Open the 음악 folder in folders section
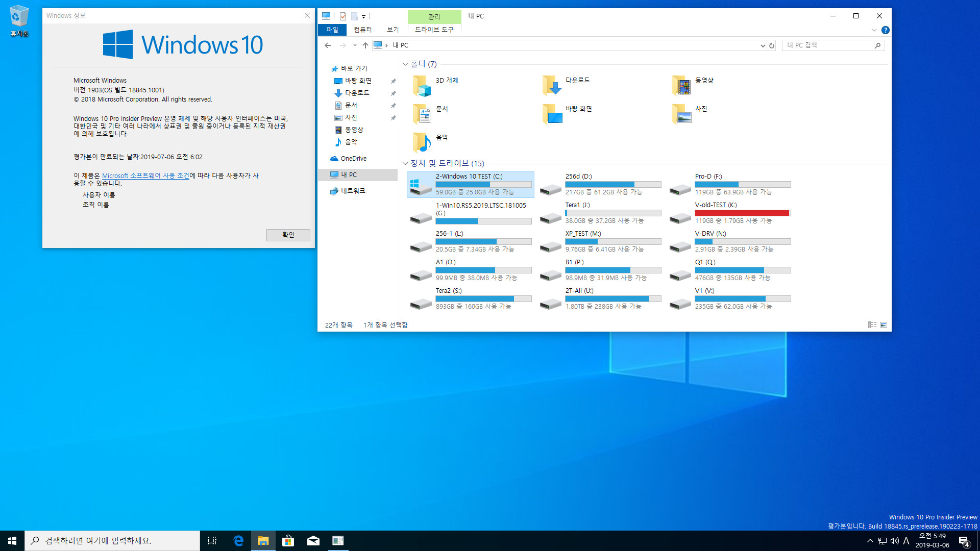The height and width of the screenshot is (551, 980). (x=422, y=143)
